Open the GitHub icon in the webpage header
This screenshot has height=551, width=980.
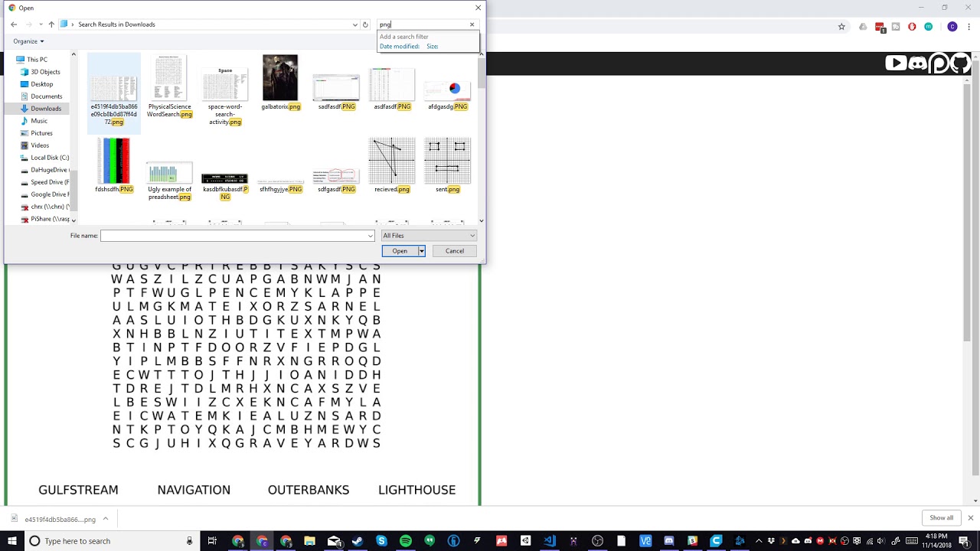click(960, 64)
